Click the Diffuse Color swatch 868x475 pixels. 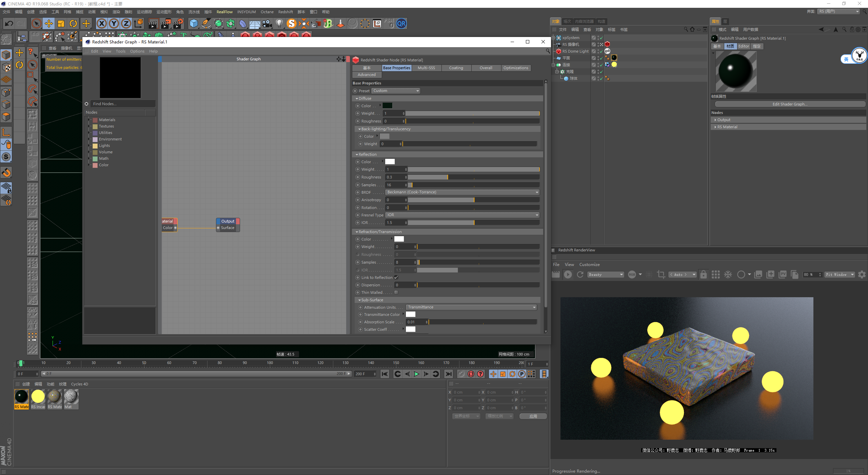(388, 106)
